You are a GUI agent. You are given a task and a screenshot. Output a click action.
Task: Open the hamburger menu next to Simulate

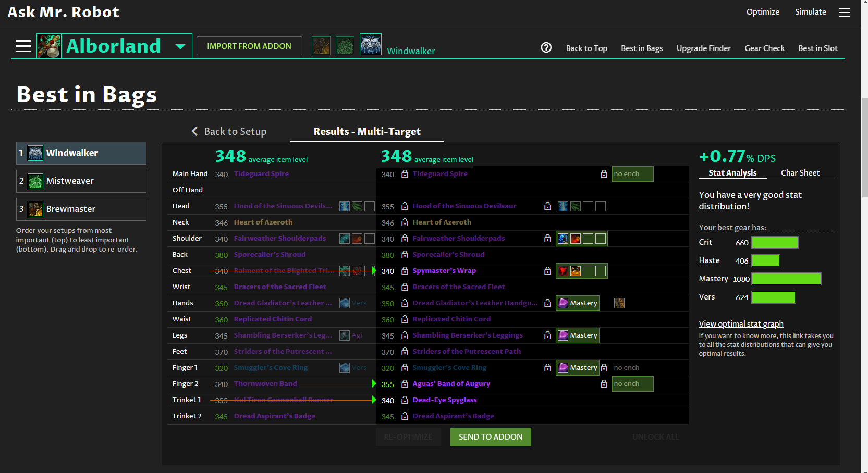click(x=845, y=13)
